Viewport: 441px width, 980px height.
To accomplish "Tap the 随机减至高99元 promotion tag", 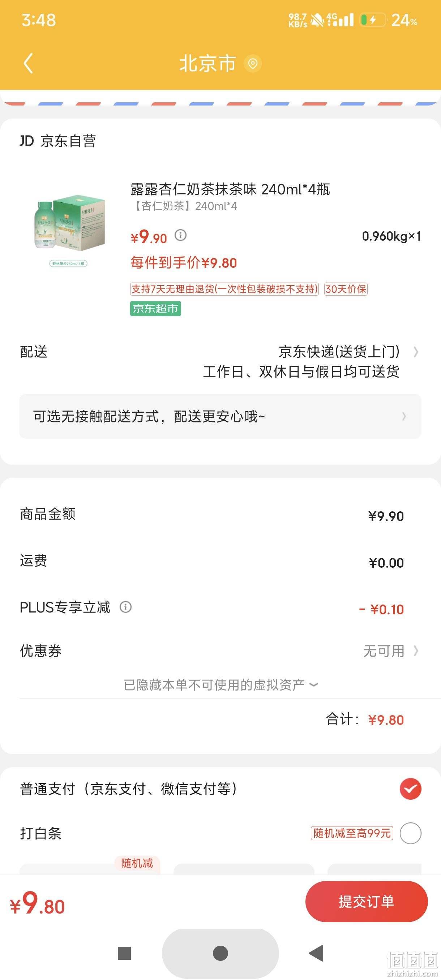I will [x=352, y=833].
